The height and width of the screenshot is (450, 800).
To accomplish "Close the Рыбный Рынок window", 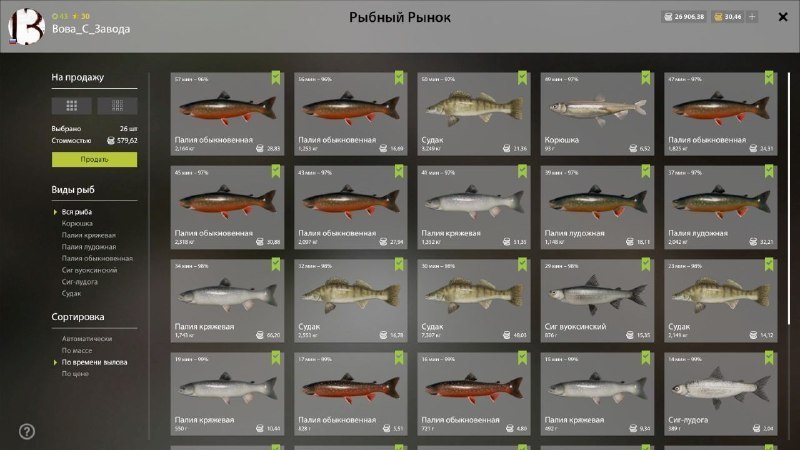I will point(783,17).
